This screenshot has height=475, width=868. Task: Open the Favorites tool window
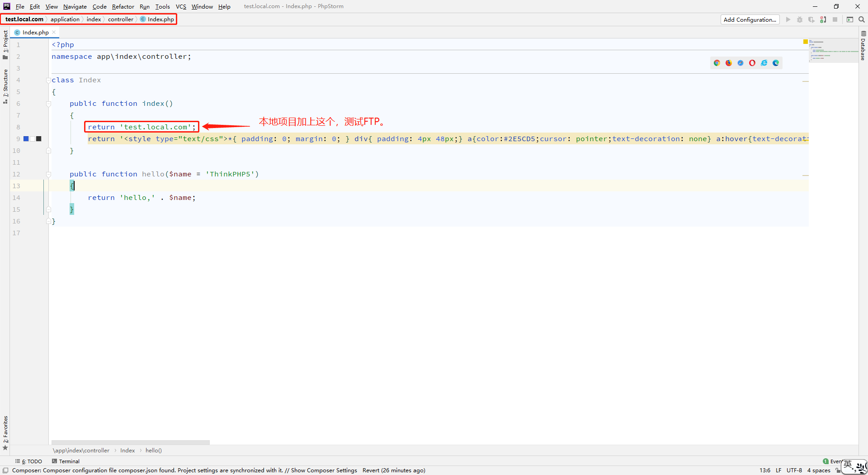[x=5, y=433]
